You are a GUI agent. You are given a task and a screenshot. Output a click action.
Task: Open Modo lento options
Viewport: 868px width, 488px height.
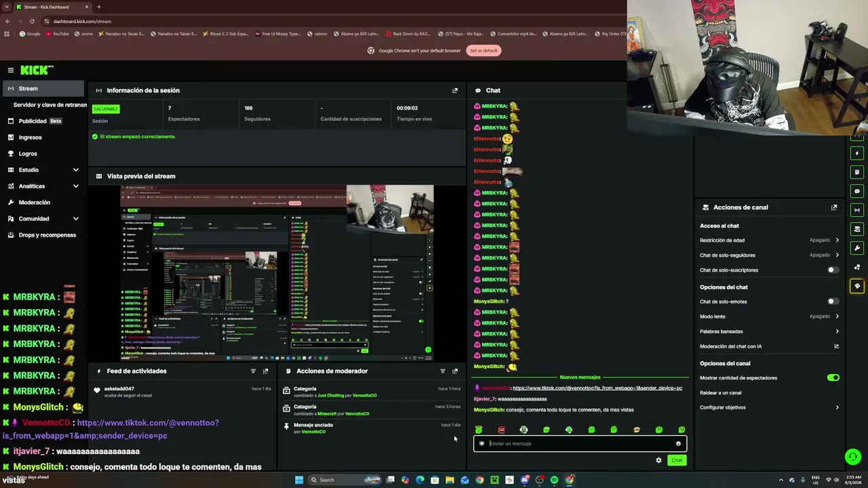(x=770, y=317)
